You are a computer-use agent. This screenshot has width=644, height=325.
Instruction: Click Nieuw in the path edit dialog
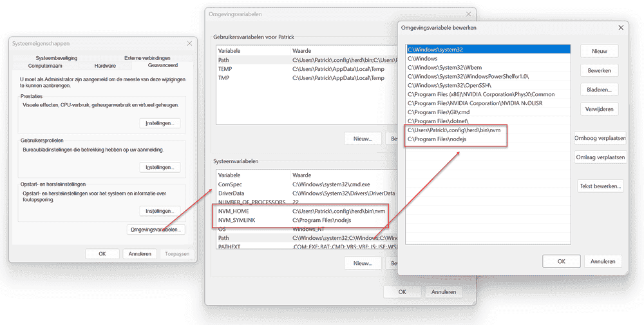599,51
